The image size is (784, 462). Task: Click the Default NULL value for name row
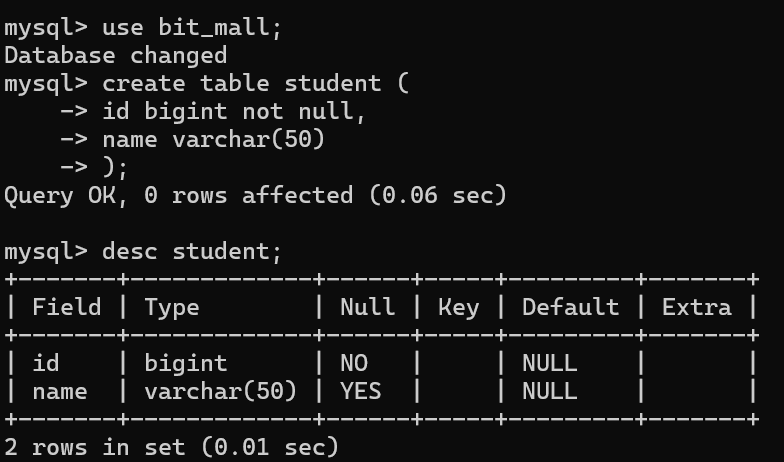[x=549, y=391]
